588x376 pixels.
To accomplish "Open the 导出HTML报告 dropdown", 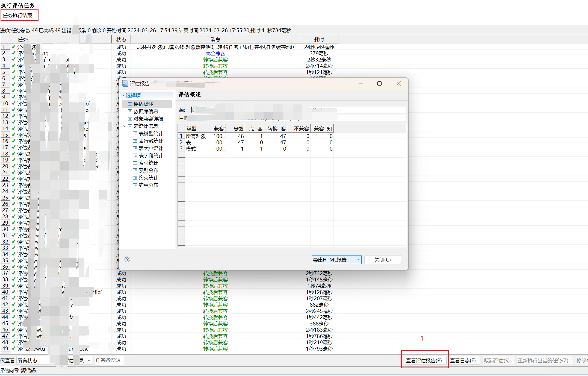I will pyautogui.click(x=357, y=260).
